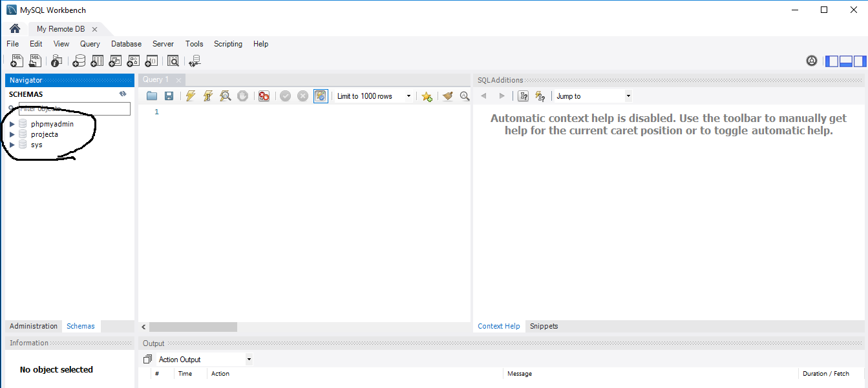Stop query execution hand icon
This screenshot has width=868, height=388.
[242, 96]
